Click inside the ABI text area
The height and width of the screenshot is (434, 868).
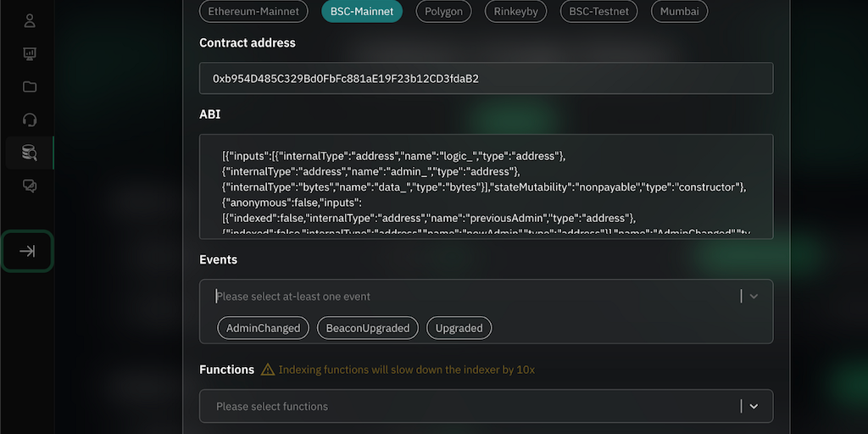pyautogui.click(x=486, y=186)
